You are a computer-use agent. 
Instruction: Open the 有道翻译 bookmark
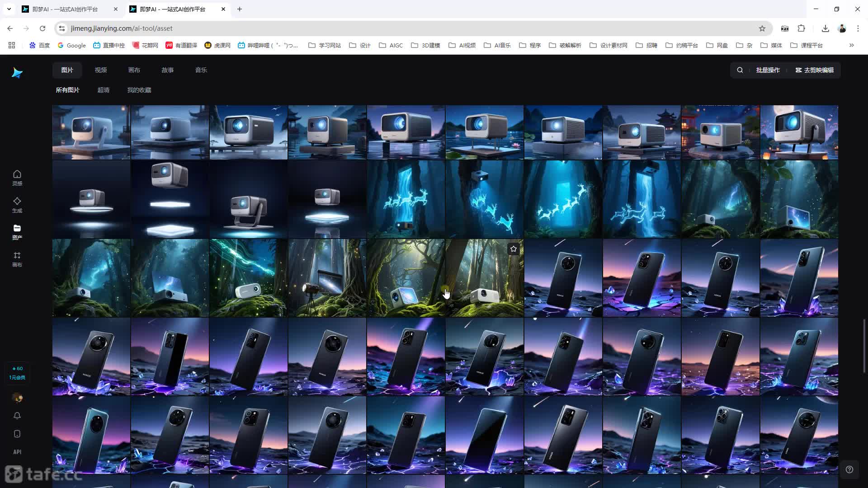click(181, 45)
